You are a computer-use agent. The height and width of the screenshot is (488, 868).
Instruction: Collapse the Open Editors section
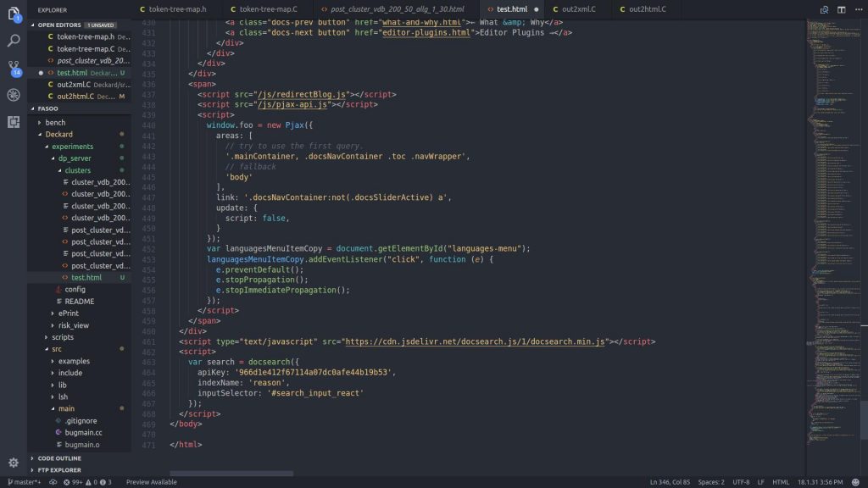[33, 25]
